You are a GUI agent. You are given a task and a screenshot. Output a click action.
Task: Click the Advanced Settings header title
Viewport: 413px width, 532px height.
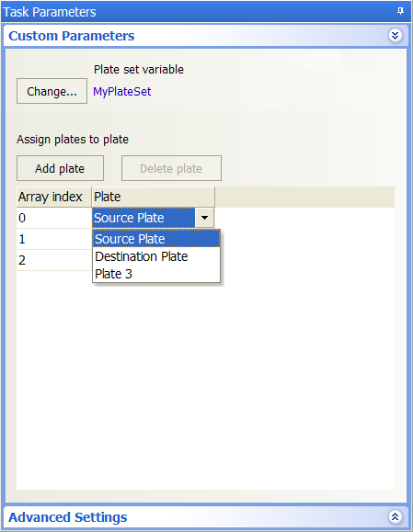coord(67,517)
